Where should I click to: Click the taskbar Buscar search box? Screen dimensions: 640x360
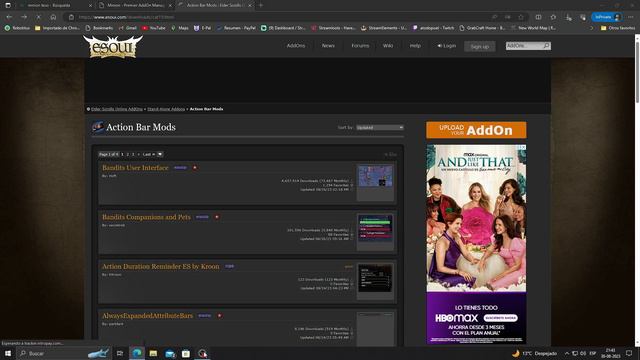coord(64,353)
